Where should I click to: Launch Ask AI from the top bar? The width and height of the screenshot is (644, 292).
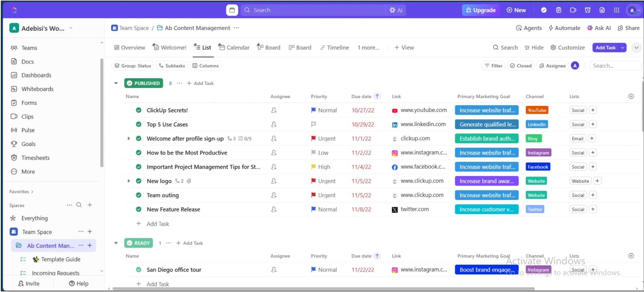tap(599, 28)
